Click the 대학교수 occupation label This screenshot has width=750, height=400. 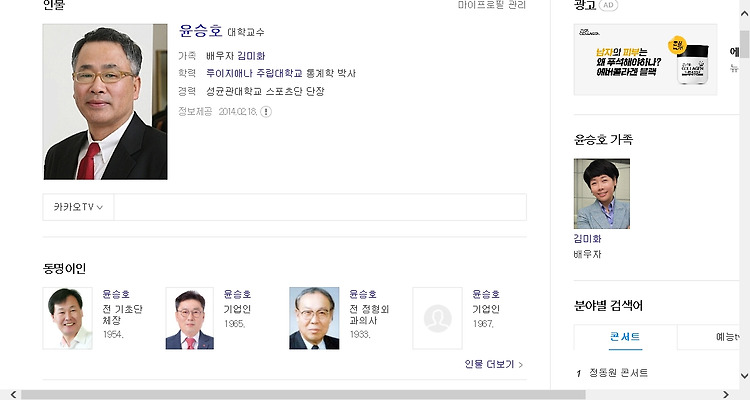[x=245, y=33]
